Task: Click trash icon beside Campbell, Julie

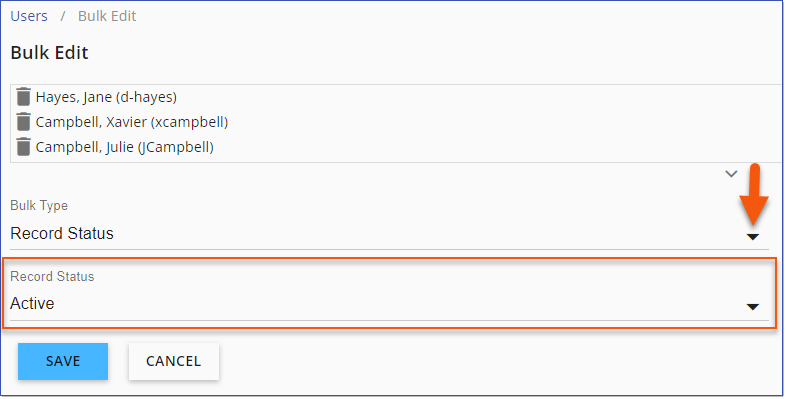Action: 24,147
